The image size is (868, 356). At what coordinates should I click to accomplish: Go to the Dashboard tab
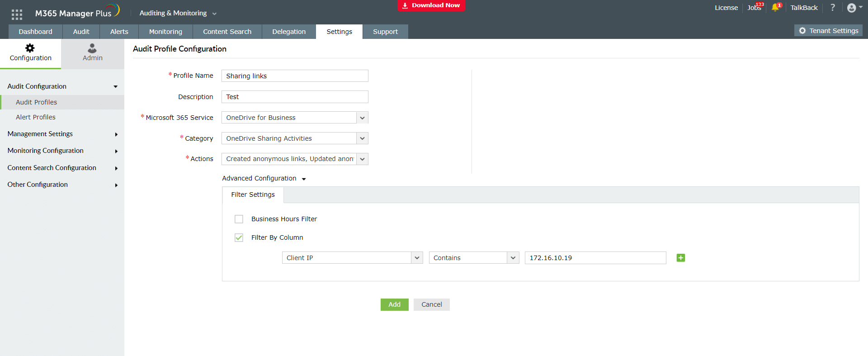pyautogui.click(x=35, y=32)
